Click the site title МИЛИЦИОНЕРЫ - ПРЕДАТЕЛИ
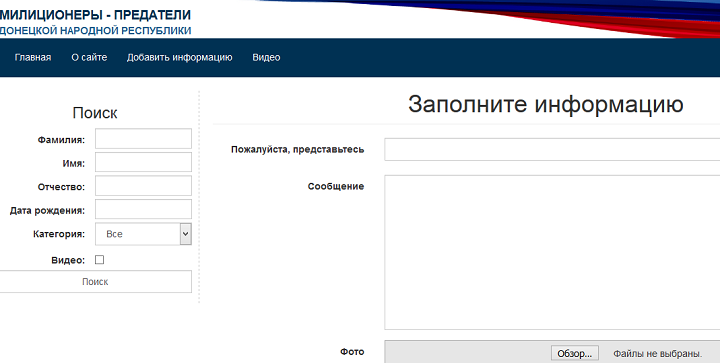 click(95, 15)
